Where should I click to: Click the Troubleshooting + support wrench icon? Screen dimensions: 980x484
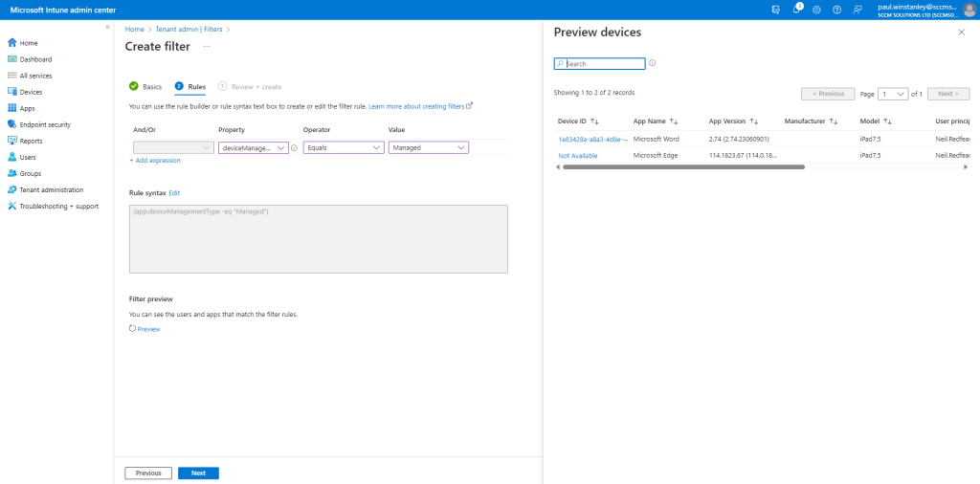(11, 206)
